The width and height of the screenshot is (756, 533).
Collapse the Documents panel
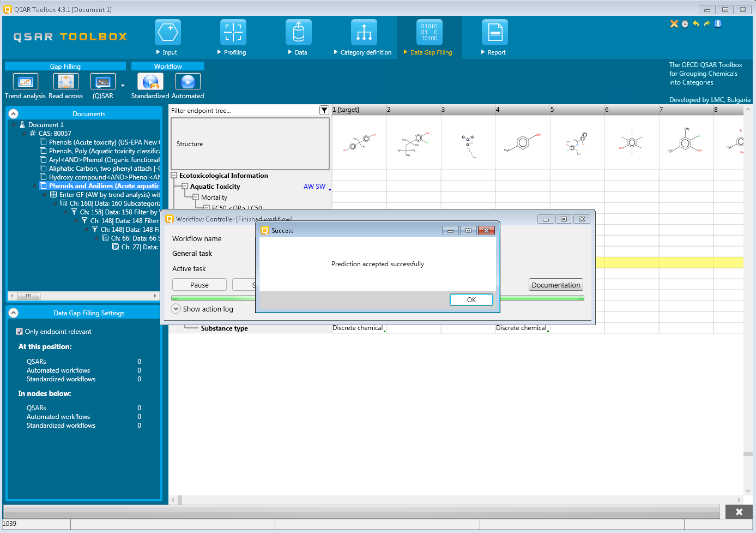click(x=14, y=113)
